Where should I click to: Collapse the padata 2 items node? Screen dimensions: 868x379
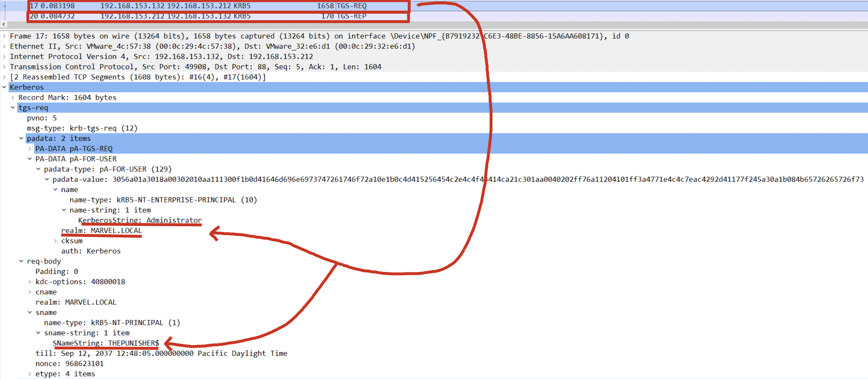(x=21, y=139)
